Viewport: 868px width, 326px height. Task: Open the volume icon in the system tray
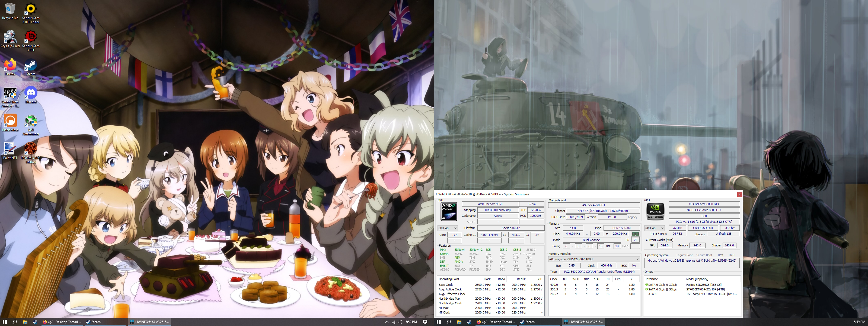click(400, 322)
